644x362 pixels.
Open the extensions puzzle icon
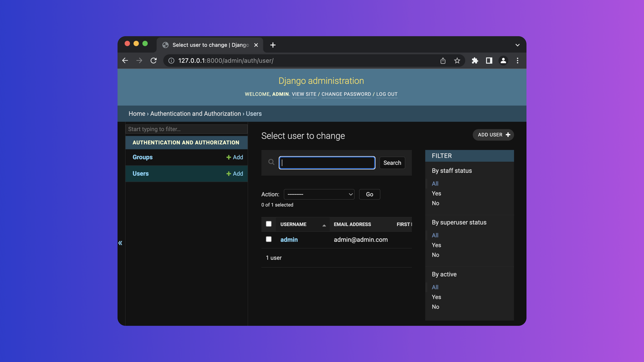pos(475,60)
